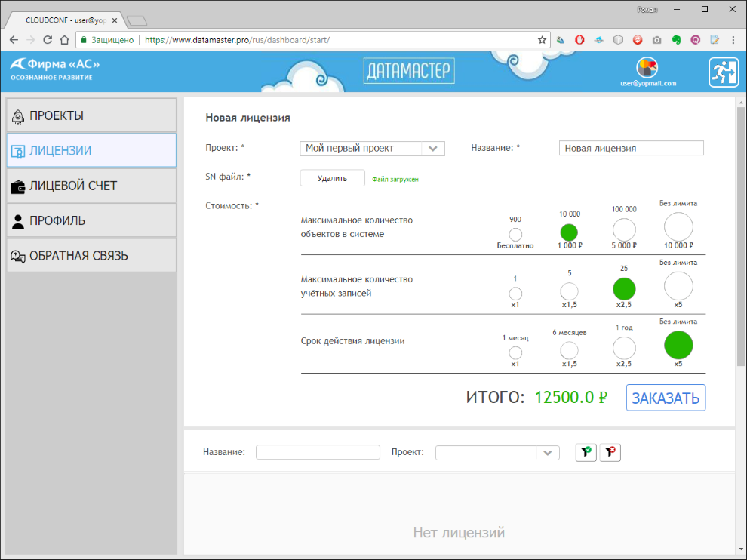Apply the license list filter icon
747x560 pixels.
(586, 452)
